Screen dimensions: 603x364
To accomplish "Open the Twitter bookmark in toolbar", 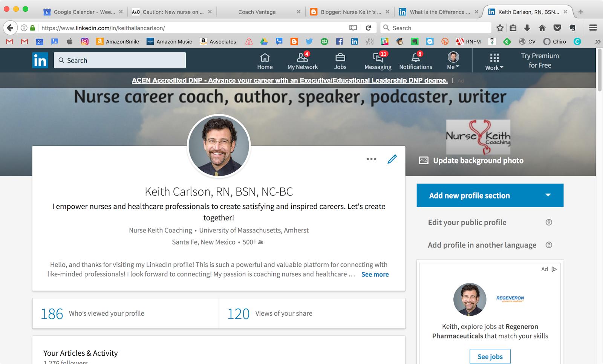I will click(309, 41).
